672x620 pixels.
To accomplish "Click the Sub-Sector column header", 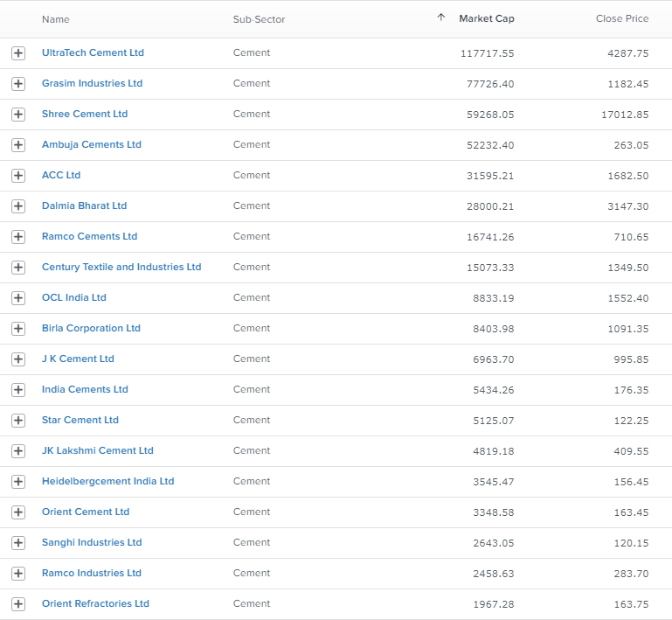I will (259, 19).
